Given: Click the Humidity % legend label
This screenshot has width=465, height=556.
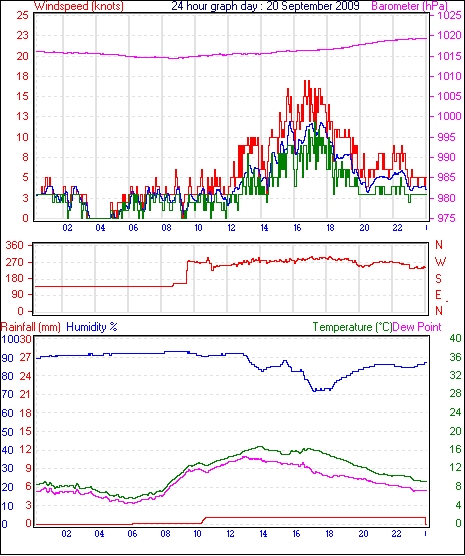Looking at the screenshot, I should pyautogui.click(x=92, y=327).
